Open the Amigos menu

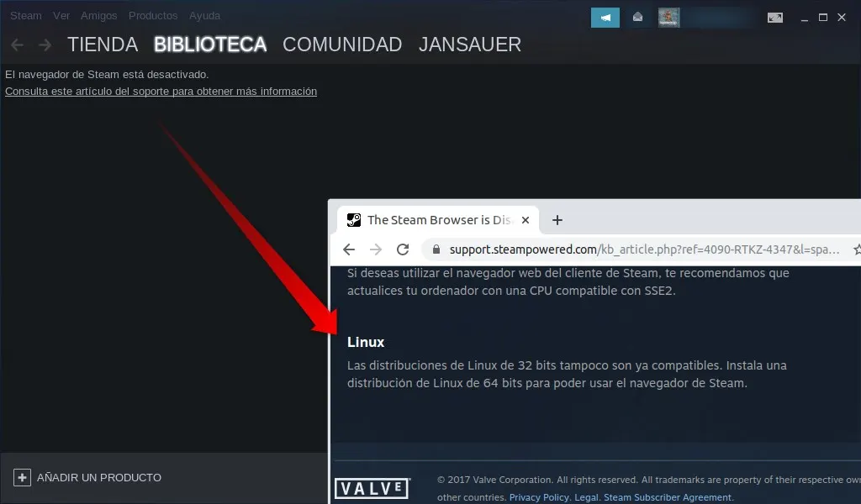point(99,16)
